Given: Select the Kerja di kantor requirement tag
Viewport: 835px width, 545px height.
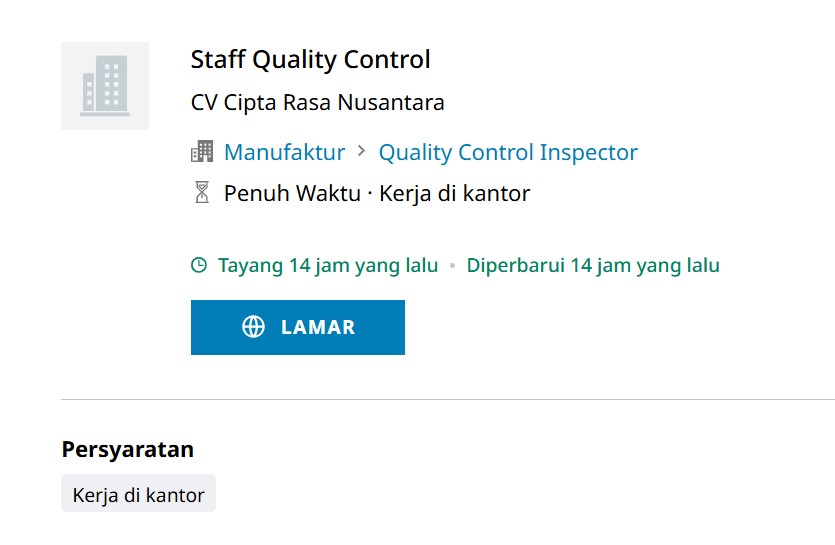Looking at the screenshot, I should tap(138, 493).
